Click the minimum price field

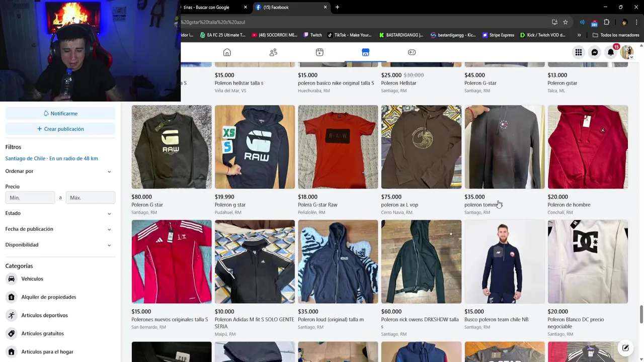tap(30, 198)
